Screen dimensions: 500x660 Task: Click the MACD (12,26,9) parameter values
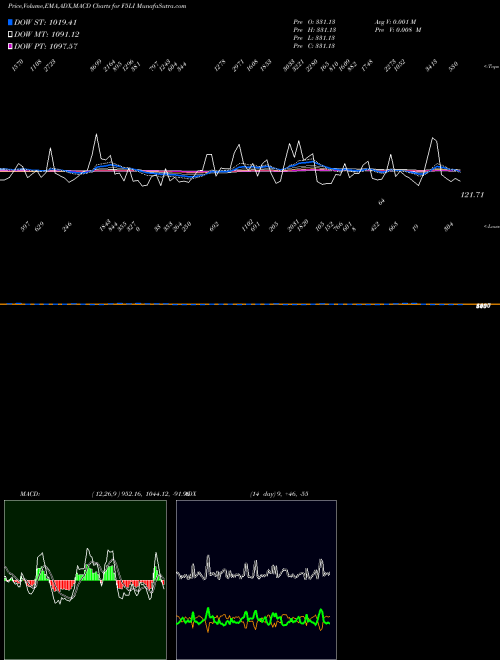pyautogui.click(x=139, y=494)
